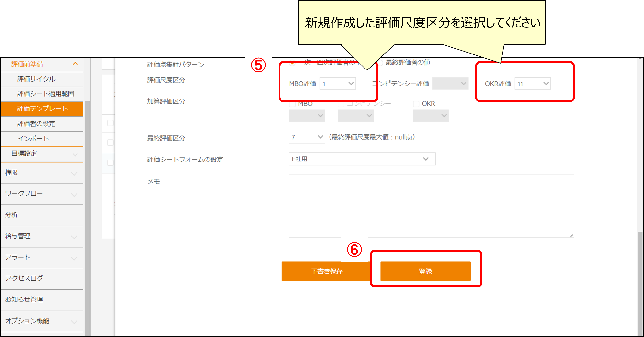The width and height of the screenshot is (644, 337).
Task: Open the 最終評価区分 dropdown showing 7
Action: click(x=307, y=137)
